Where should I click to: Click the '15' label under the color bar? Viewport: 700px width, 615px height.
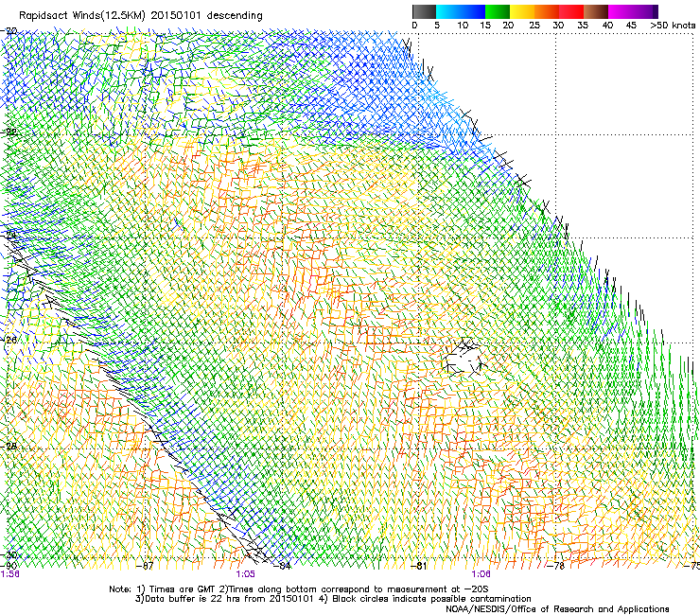(x=485, y=25)
